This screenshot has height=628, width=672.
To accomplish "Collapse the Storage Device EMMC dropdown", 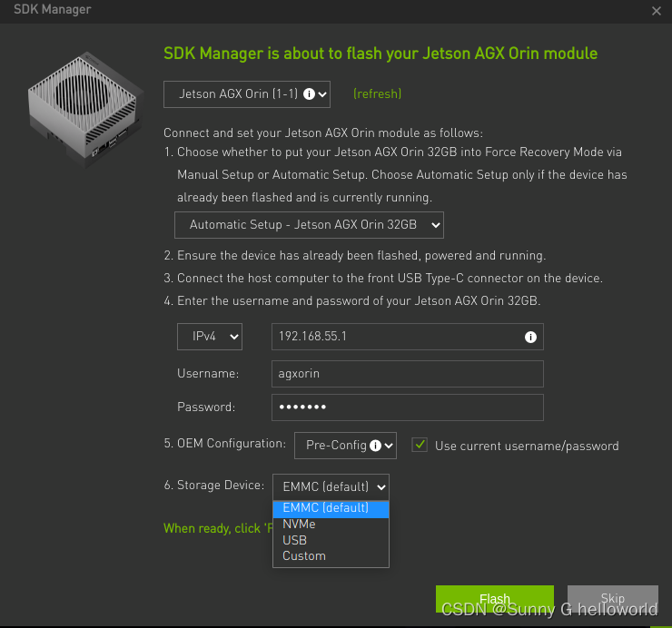I will (x=331, y=487).
